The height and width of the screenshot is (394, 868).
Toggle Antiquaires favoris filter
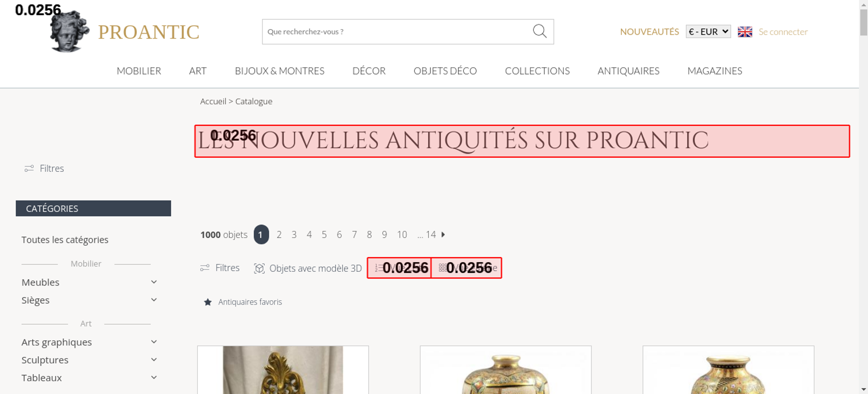(243, 302)
